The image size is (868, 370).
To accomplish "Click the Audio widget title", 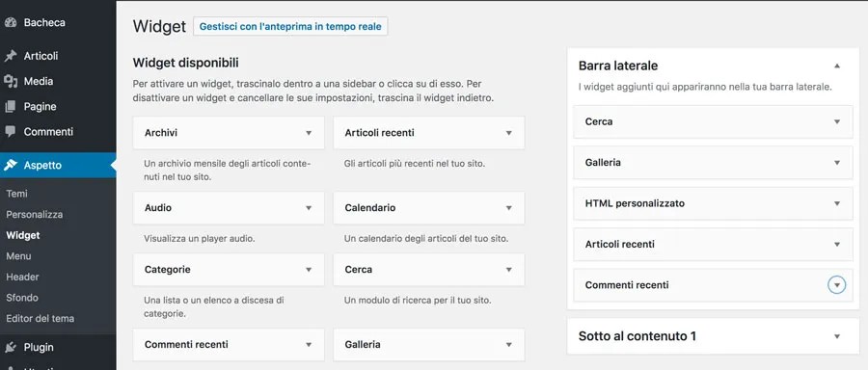I will pyautogui.click(x=158, y=208).
